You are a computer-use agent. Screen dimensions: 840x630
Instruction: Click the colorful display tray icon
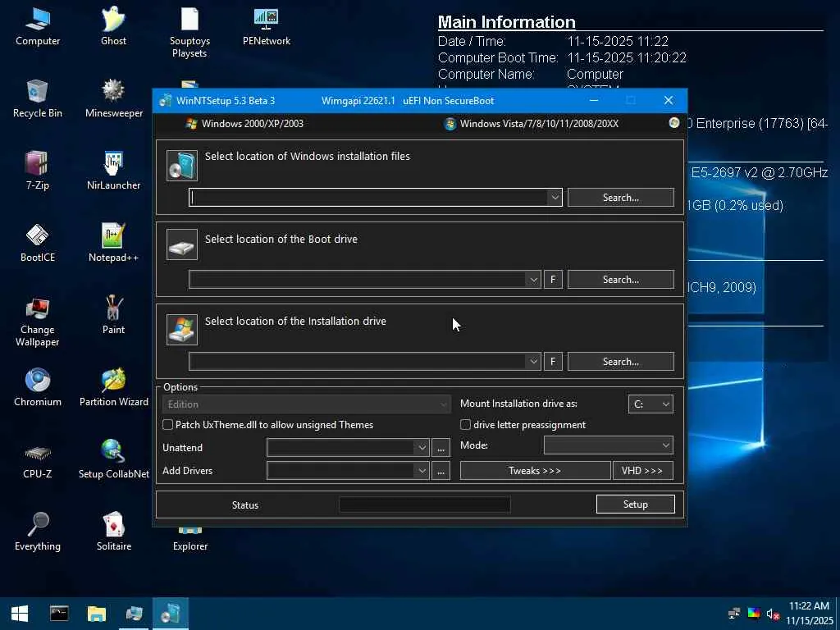tap(754, 614)
